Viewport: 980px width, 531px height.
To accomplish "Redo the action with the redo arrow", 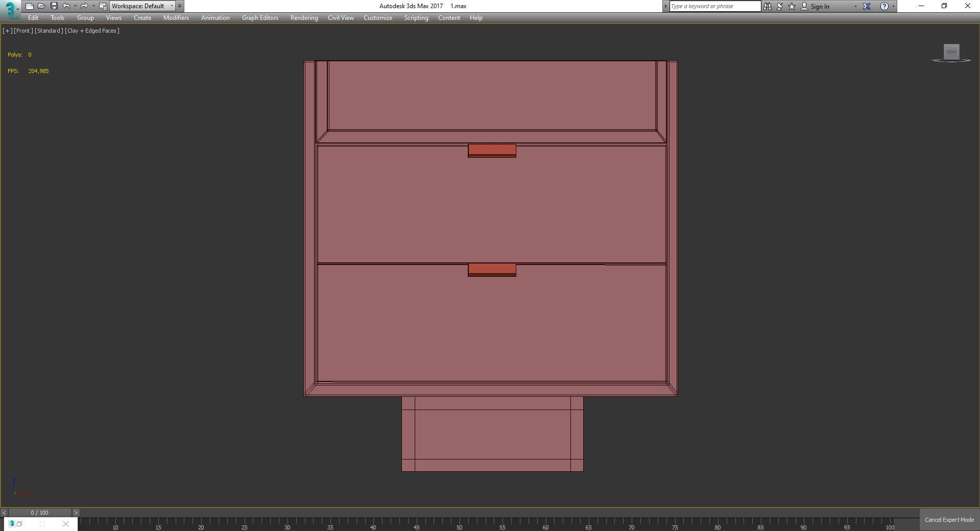I will pyautogui.click(x=84, y=6).
